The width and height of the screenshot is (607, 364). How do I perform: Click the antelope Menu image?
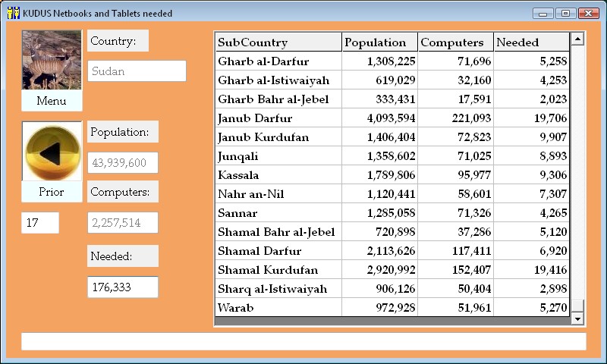(x=52, y=60)
